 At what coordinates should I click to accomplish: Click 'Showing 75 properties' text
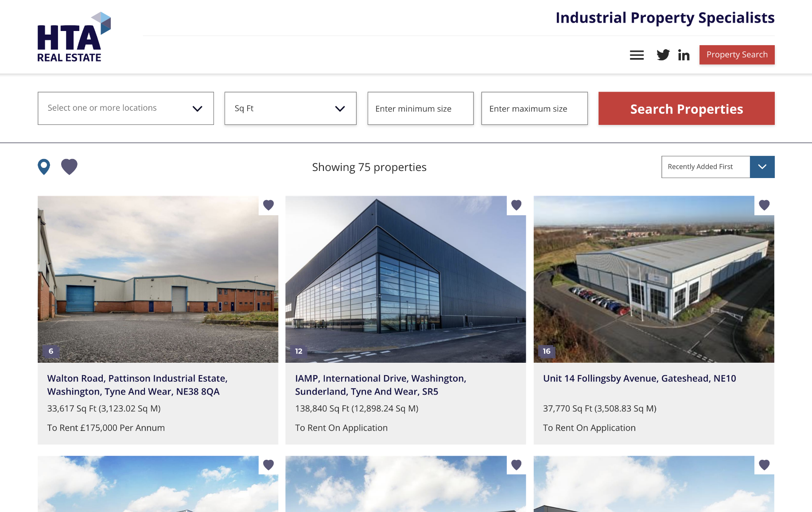(369, 167)
